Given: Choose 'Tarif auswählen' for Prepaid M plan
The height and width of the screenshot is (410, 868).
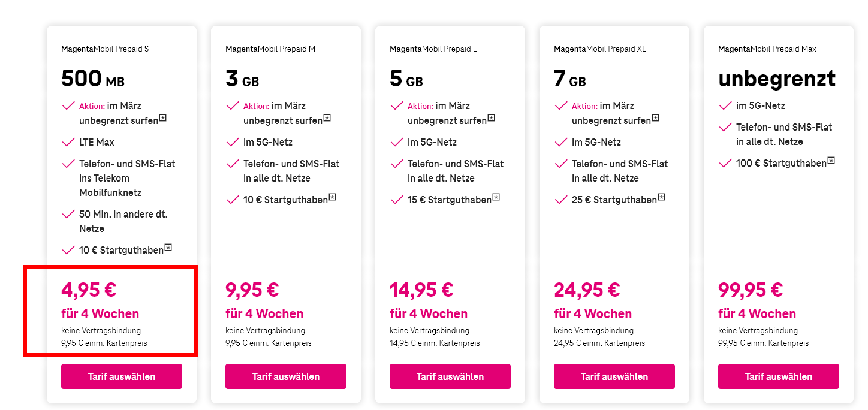Looking at the screenshot, I should [x=286, y=376].
